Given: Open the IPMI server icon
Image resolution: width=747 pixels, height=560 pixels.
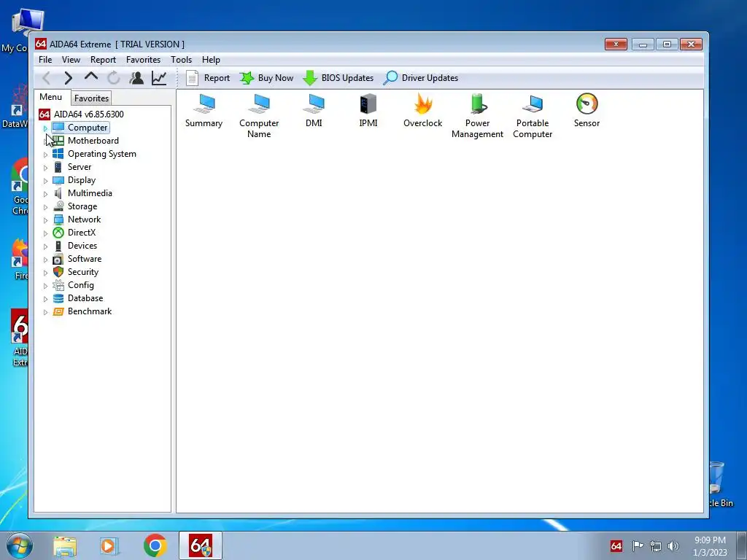Looking at the screenshot, I should [368, 111].
